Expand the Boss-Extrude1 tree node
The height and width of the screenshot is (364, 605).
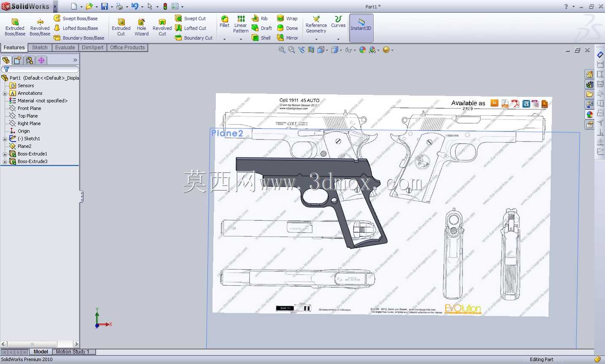[x=5, y=154]
